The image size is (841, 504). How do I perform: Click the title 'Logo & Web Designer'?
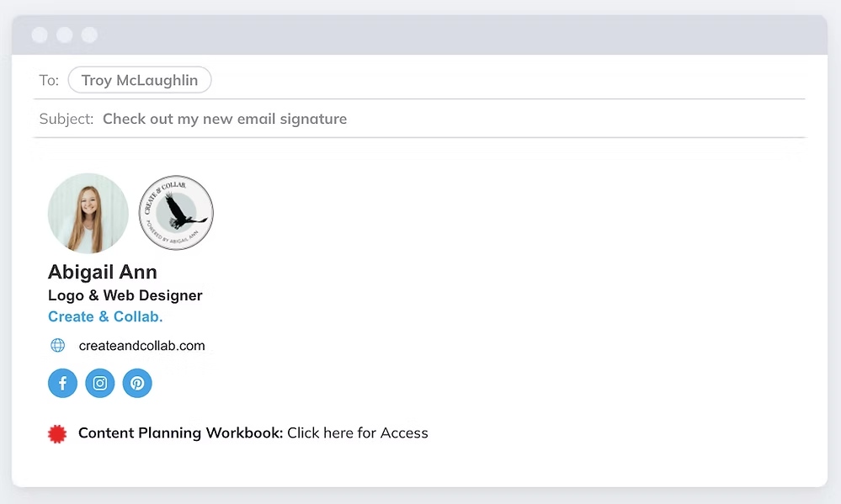[125, 295]
